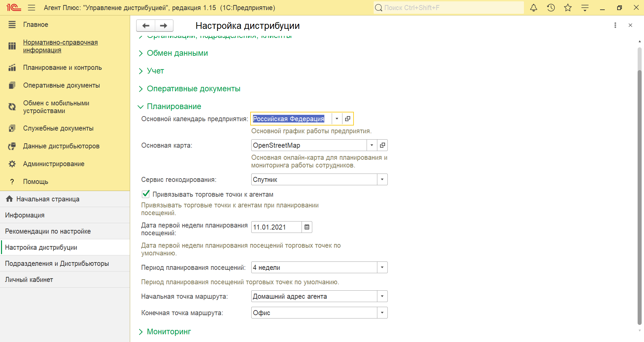Toggle Привязывать торговые точки к агентам checkbox
644x342 pixels.
coord(146,194)
